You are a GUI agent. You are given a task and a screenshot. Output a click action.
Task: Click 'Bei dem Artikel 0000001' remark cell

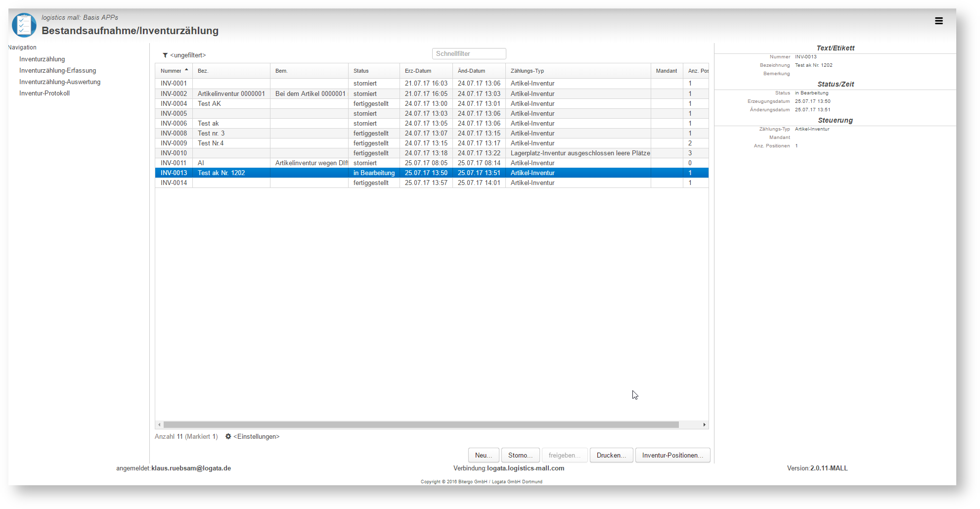pyautogui.click(x=309, y=93)
